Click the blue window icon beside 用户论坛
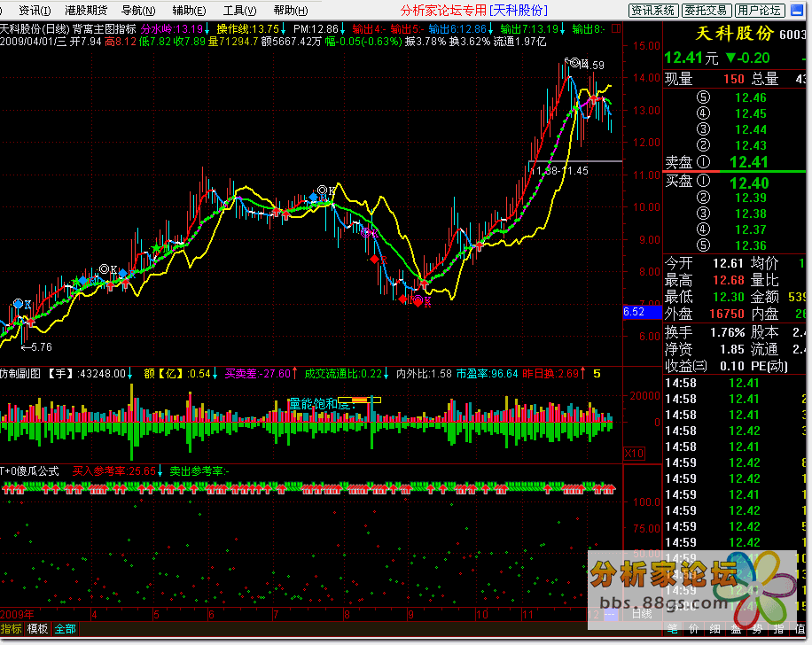 [797, 10]
